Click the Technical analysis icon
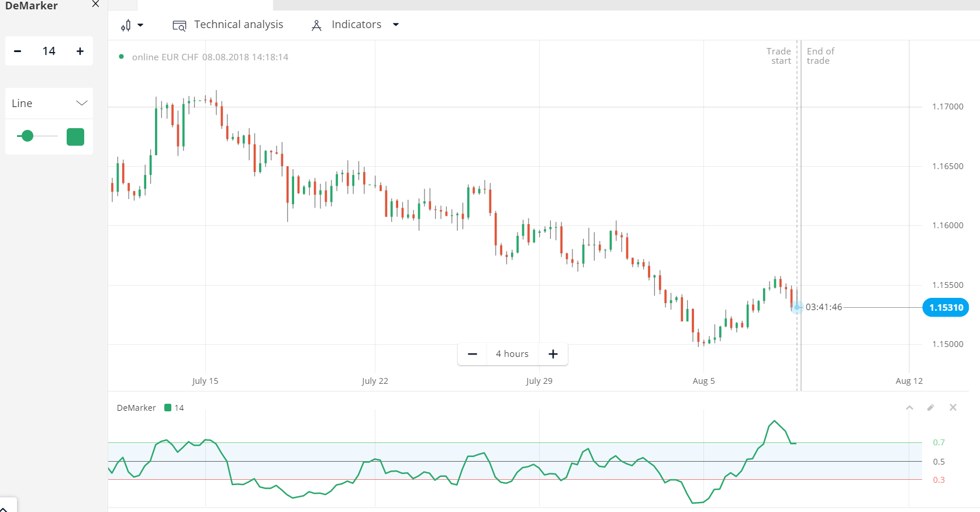 click(179, 25)
